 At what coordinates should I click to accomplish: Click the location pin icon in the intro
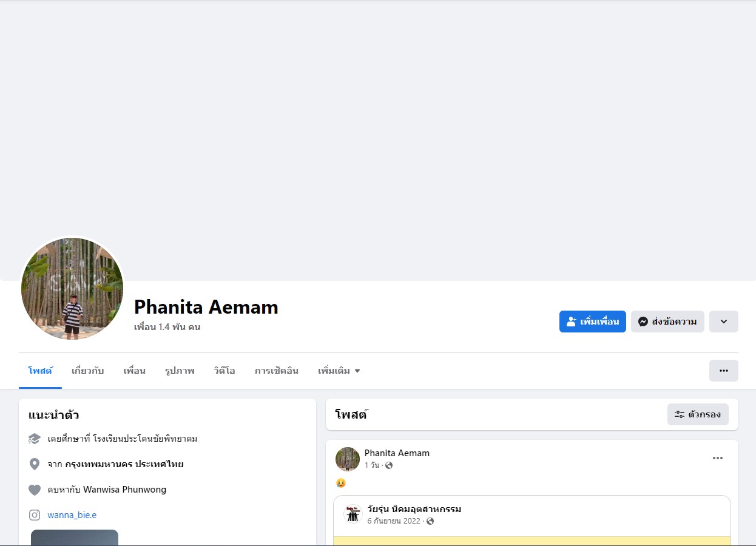pos(35,464)
